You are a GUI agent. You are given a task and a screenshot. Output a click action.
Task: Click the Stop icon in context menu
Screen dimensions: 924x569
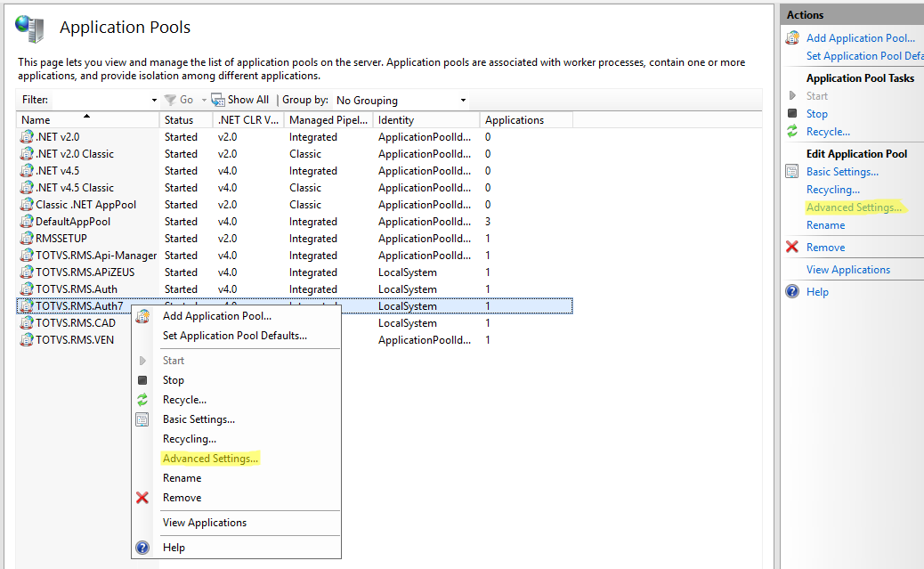[142, 380]
